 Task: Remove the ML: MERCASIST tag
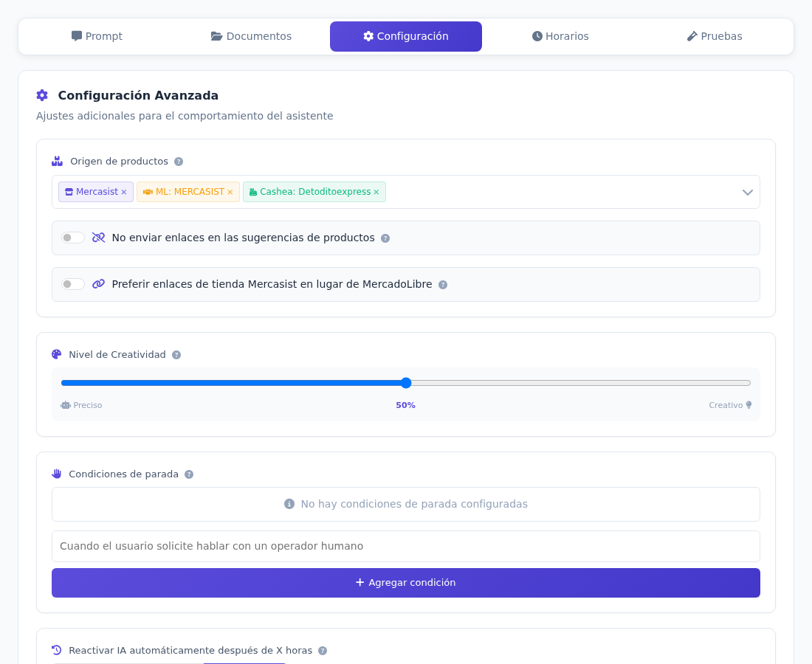[x=230, y=192]
